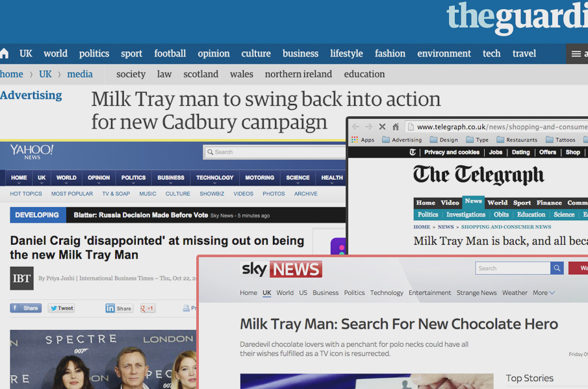This screenshot has width=588, height=389.
Task: Click the Telegraph small T logo icon
Action: (x=413, y=152)
